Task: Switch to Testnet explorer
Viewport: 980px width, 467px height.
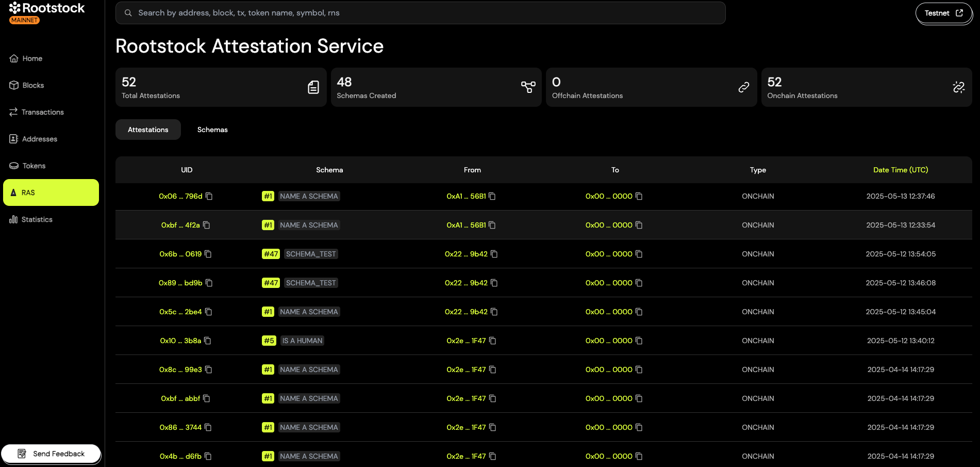Action: pyautogui.click(x=943, y=13)
